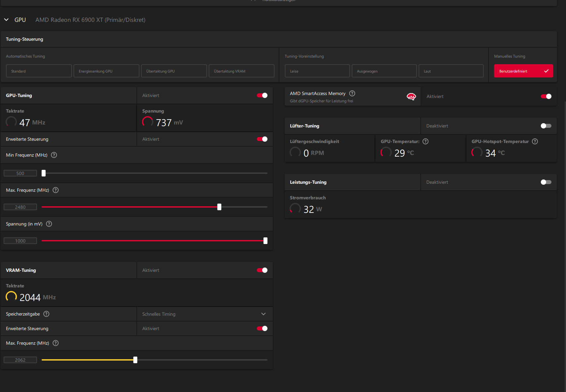The width and height of the screenshot is (566, 392).
Task: Open help for Min Frequenz (MHz)
Action: [x=54, y=155]
